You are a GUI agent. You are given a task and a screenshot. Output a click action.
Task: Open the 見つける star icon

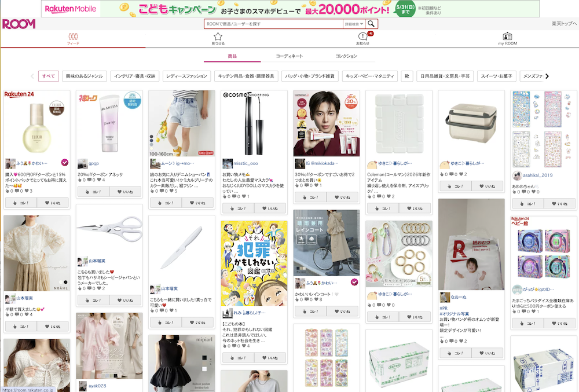[x=218, y=36]
